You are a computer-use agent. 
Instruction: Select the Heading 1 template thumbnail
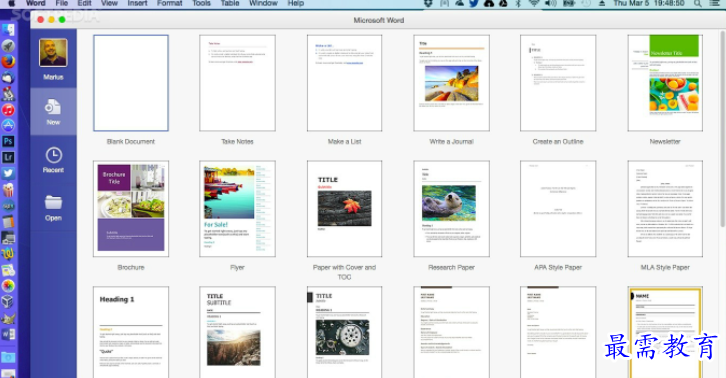coord(131,332)
